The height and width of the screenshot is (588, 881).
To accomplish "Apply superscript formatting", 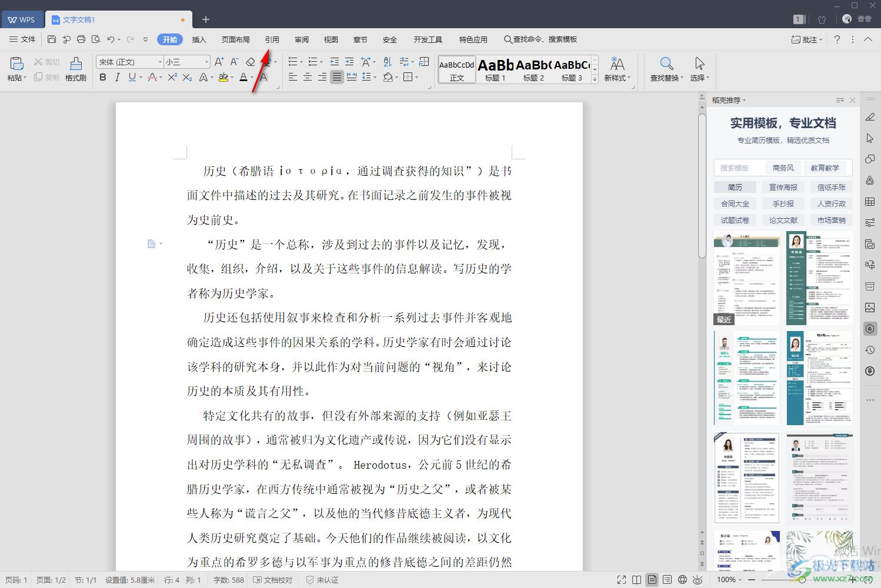I will tap(172, 77).
